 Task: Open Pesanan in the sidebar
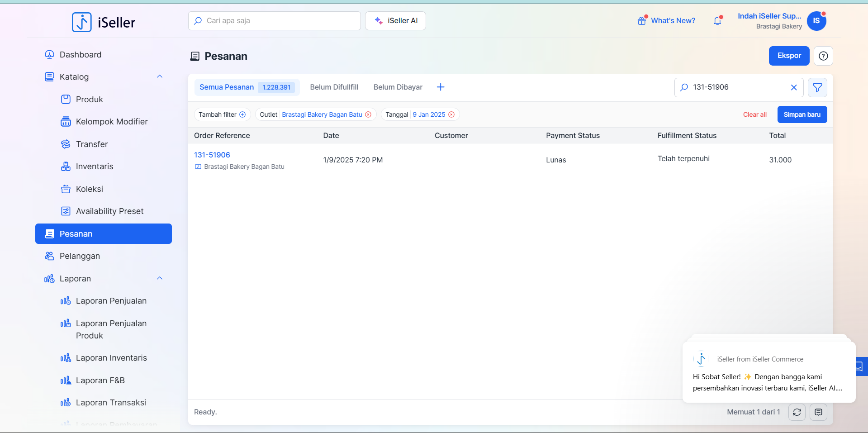pyautogui.click(x=104, y=234)
